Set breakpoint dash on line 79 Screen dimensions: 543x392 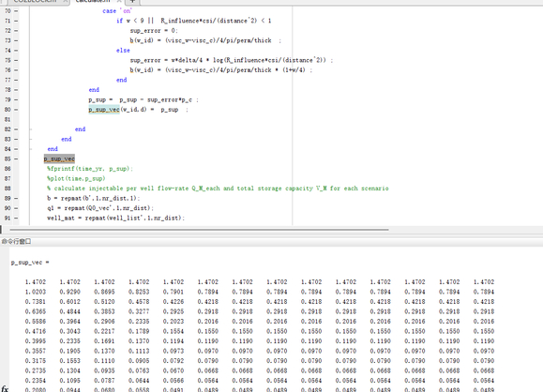click(16, 99)
